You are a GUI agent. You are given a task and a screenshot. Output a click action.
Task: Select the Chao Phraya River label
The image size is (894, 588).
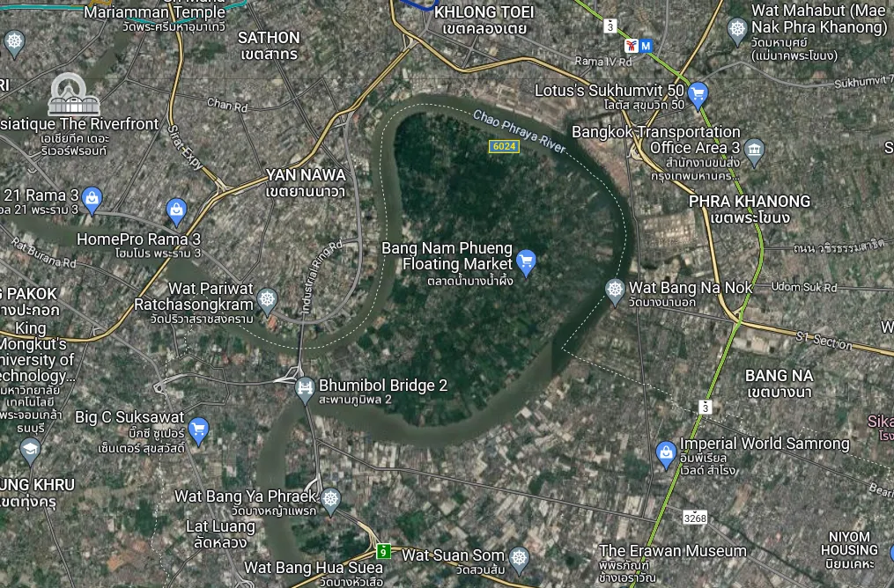[519, 132]
